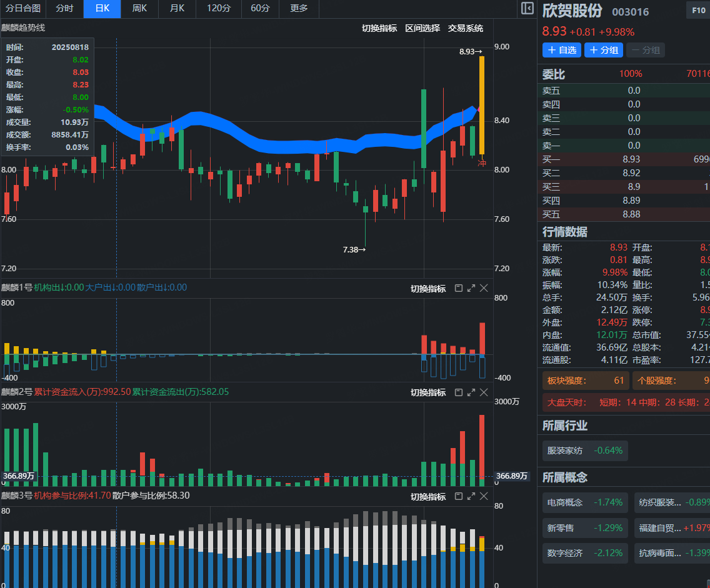Screen dimensions: 710x588
Task: Click the blue 分组 add-to-group button
Action: 604,50
